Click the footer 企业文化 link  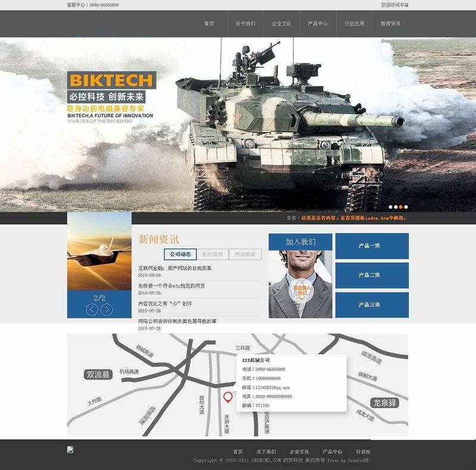click(299, 452)
